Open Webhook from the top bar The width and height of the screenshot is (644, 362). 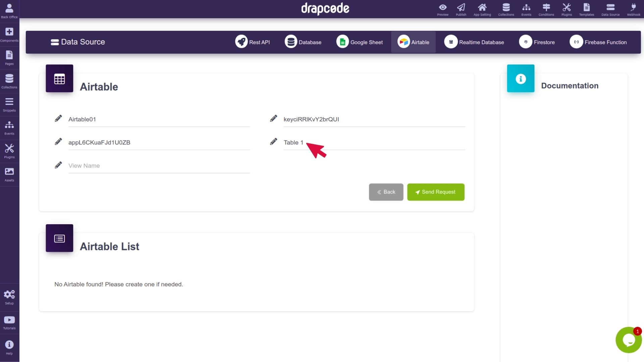pyautogui.click(x=634, y=9)
